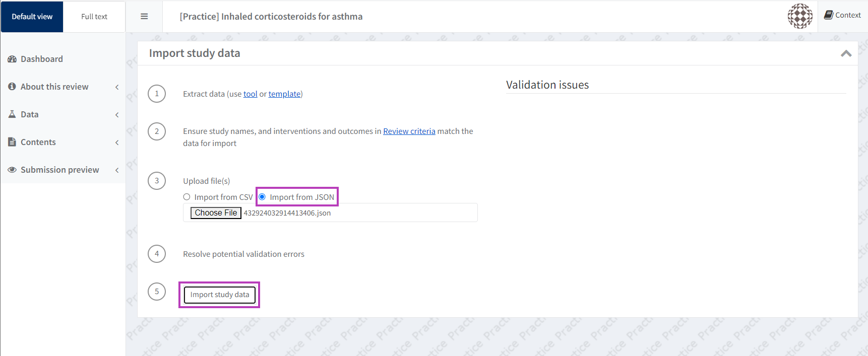Click the Dashboard palette icon
Screen dimensions: 868x356
tap(12, 59)
